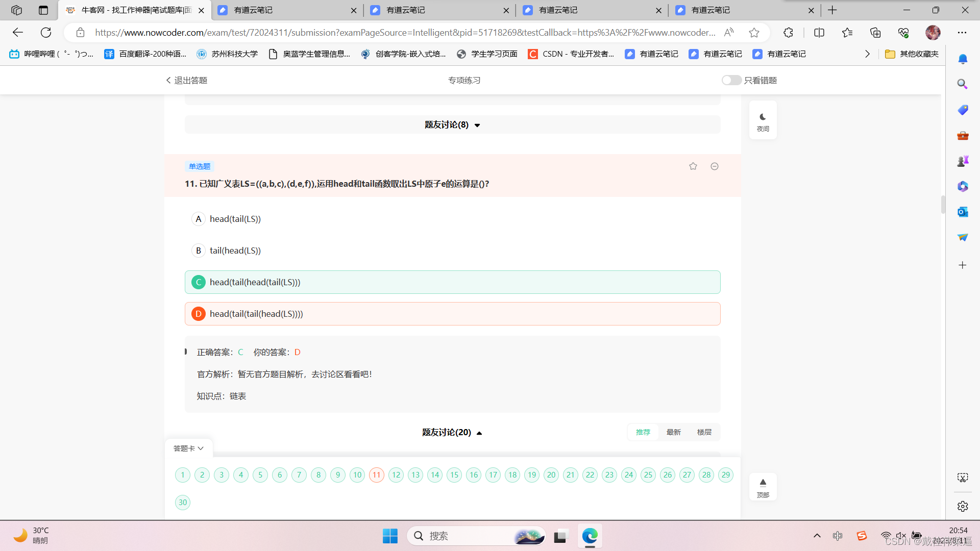Jump to top with 顶部 button
Viewport: 980px width, 551px height.
click(763, 487)
